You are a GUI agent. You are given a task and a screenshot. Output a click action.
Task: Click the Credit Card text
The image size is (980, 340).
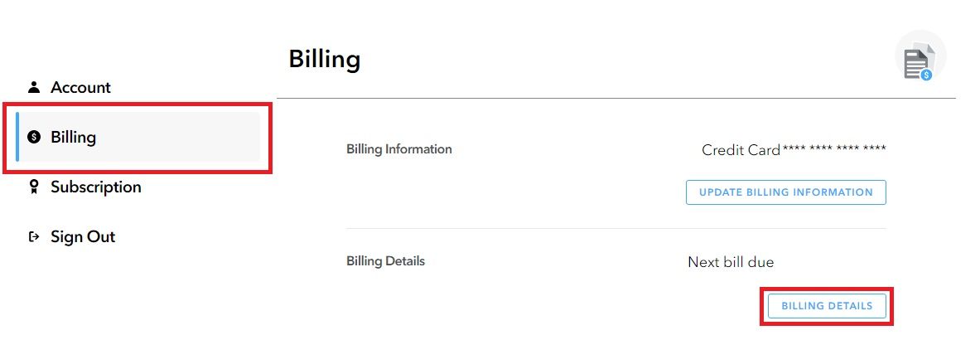(741, 150)
